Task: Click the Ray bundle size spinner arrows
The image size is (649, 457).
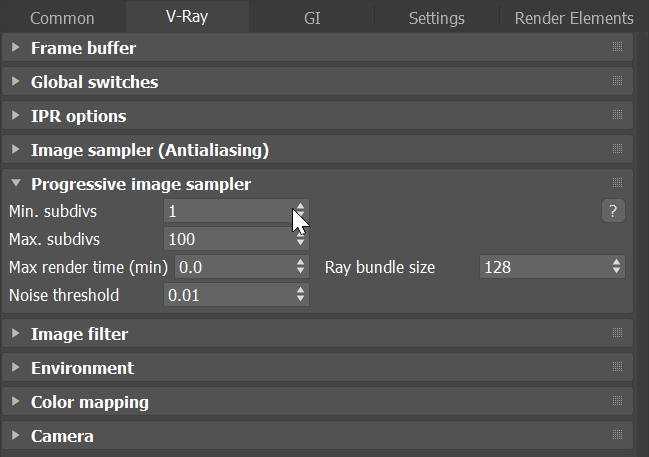Action: pyautogui.click(x=616, y=267)
